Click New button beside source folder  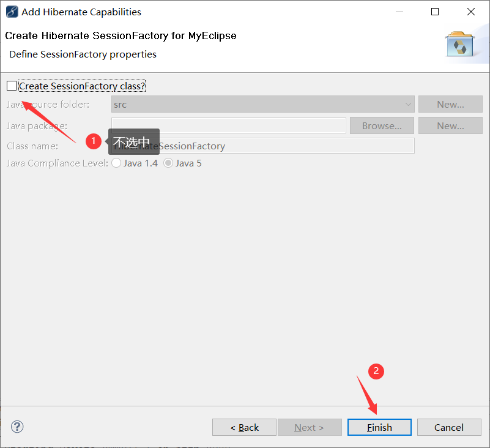pos(450,105)
